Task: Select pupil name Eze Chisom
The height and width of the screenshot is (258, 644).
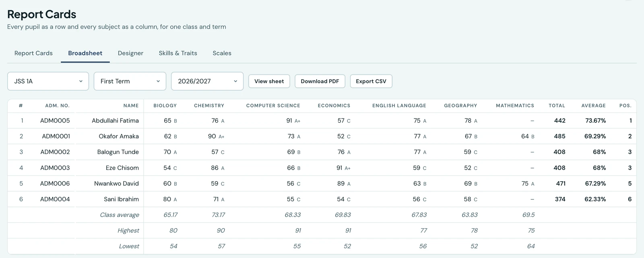Action: tap(122, 168)
